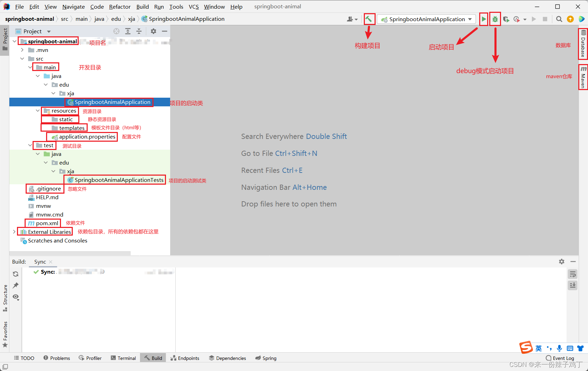Close the Sync tab

(51, 262)
